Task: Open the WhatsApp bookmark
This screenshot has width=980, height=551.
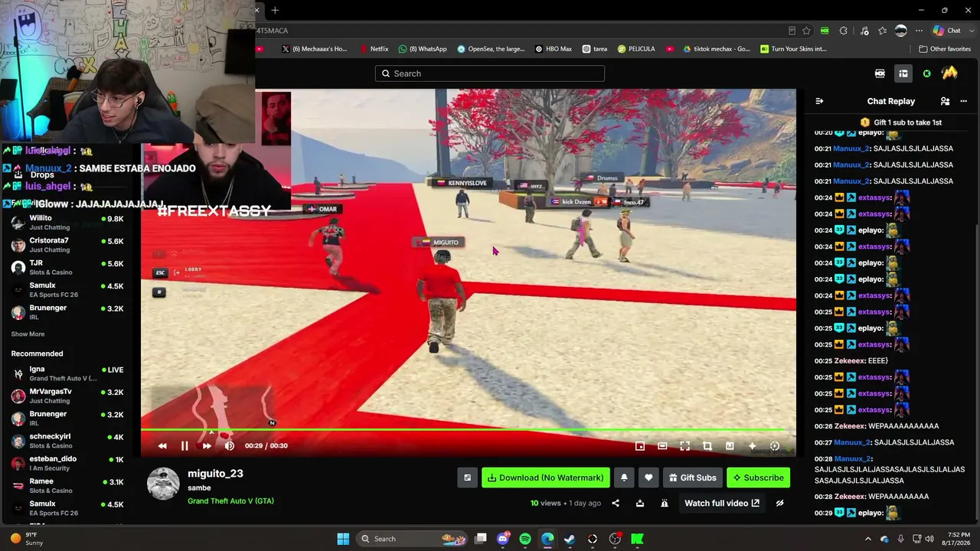Action: click(423, 49)
